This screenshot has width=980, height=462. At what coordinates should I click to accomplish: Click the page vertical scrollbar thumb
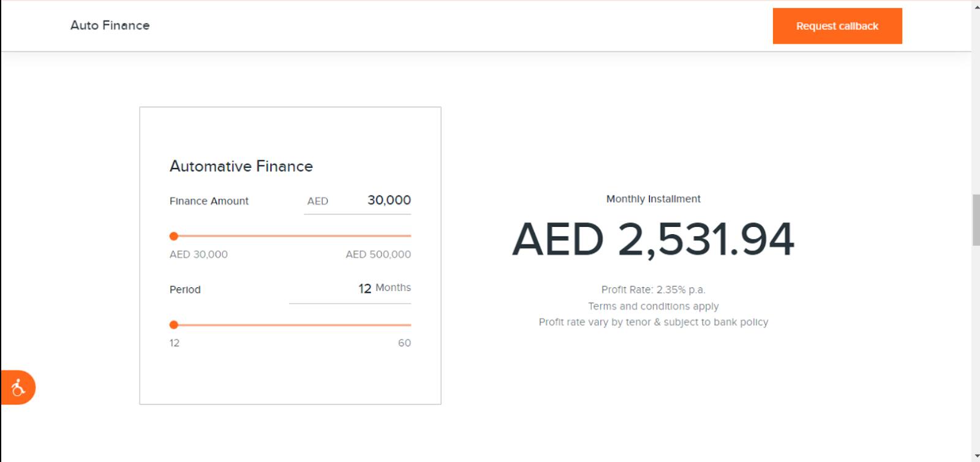[x=976, y=220]
